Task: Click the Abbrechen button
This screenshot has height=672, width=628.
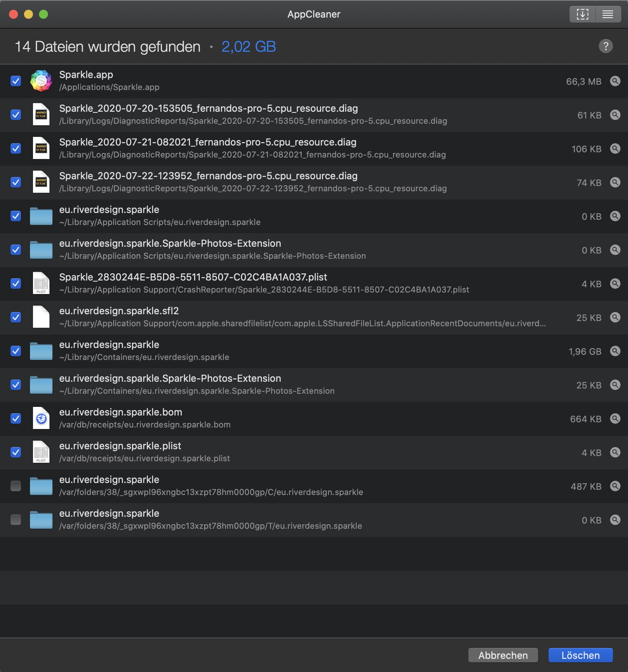Action: click(503, 655)
